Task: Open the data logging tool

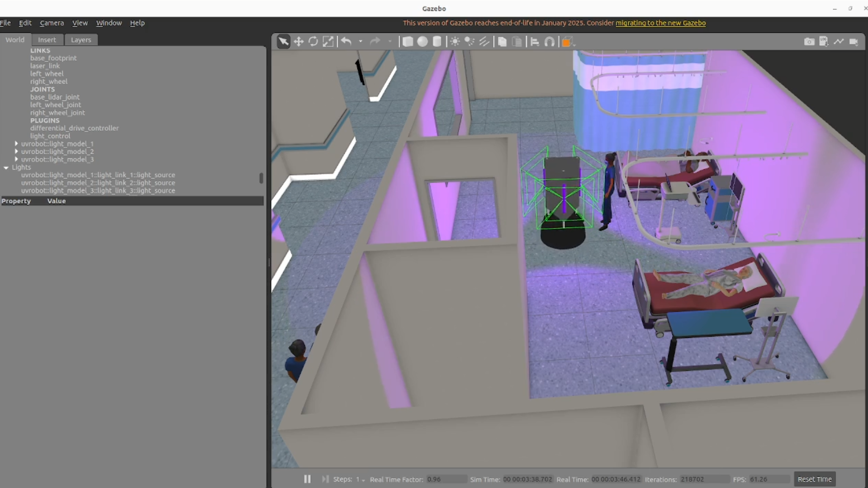Action: (x=824, y=42)
